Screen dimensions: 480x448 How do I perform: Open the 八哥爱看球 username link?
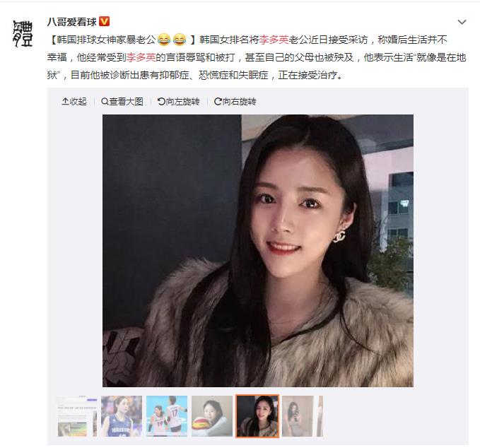pyautogui.click(x=72, y=22)
